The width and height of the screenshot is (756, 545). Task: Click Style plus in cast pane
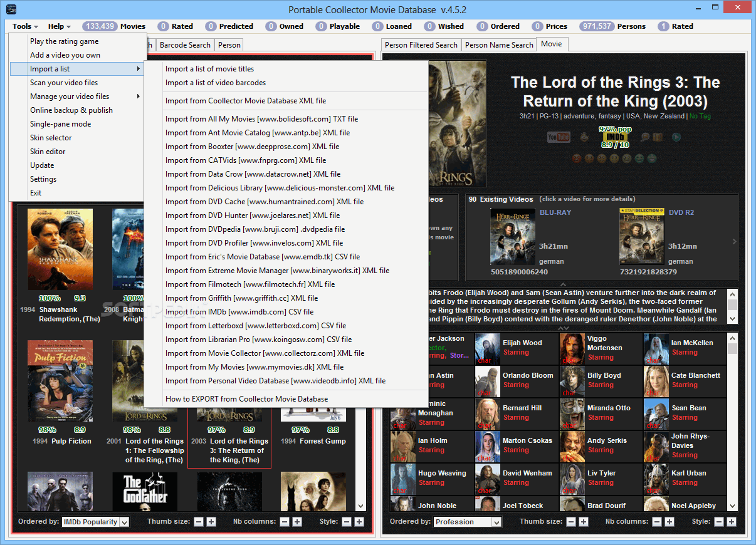tap(732, 522)
